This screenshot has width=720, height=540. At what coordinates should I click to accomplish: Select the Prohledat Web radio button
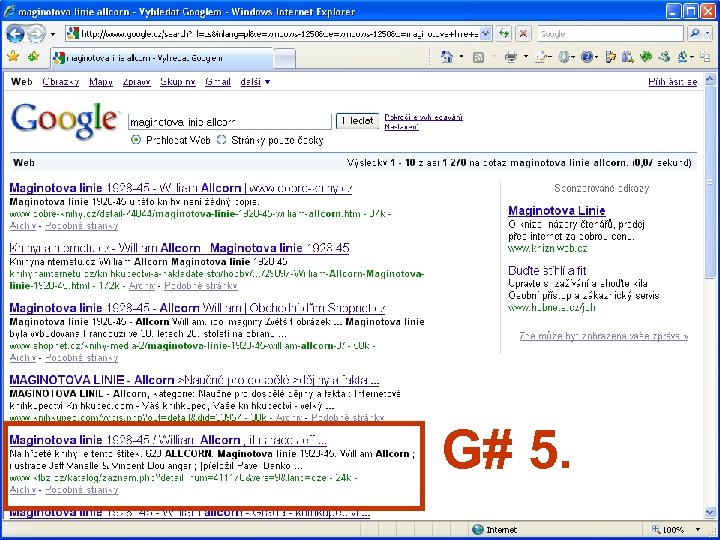tap(136, 140)
